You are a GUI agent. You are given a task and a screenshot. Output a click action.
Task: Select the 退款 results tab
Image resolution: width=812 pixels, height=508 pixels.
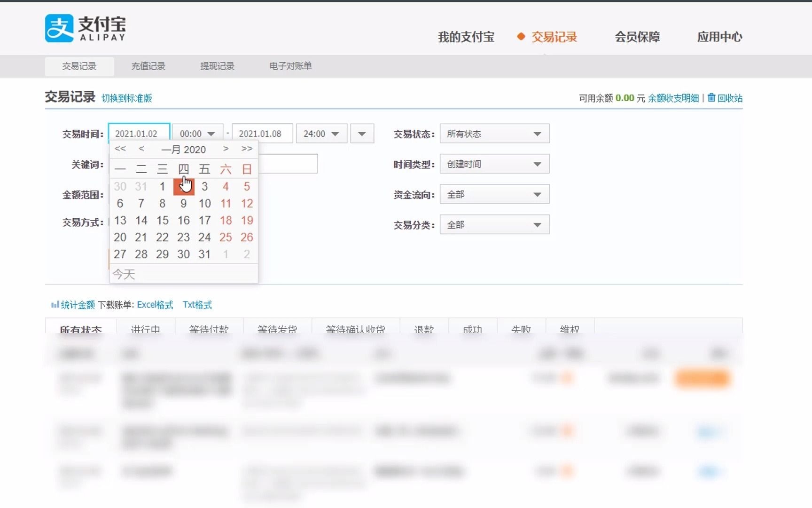click(424, 327)
